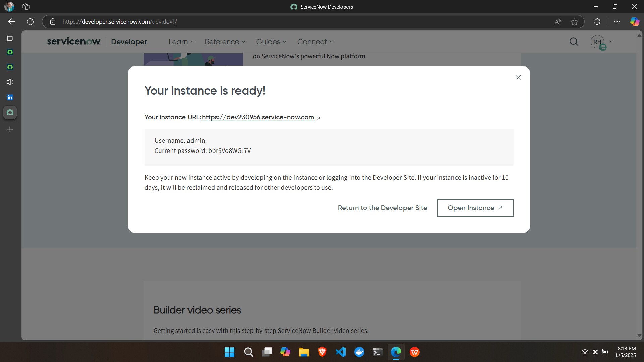Click the Open Instance button

pos(475,208)
